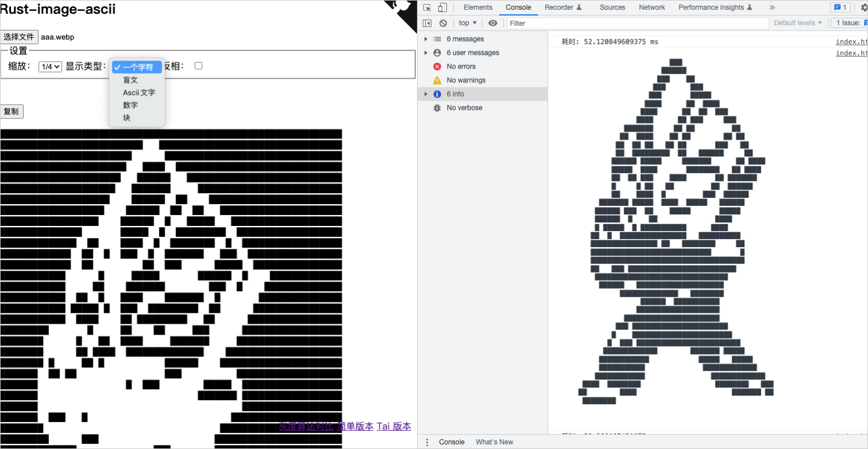Activate the inspect element picker icon

(x=427, y=7)
